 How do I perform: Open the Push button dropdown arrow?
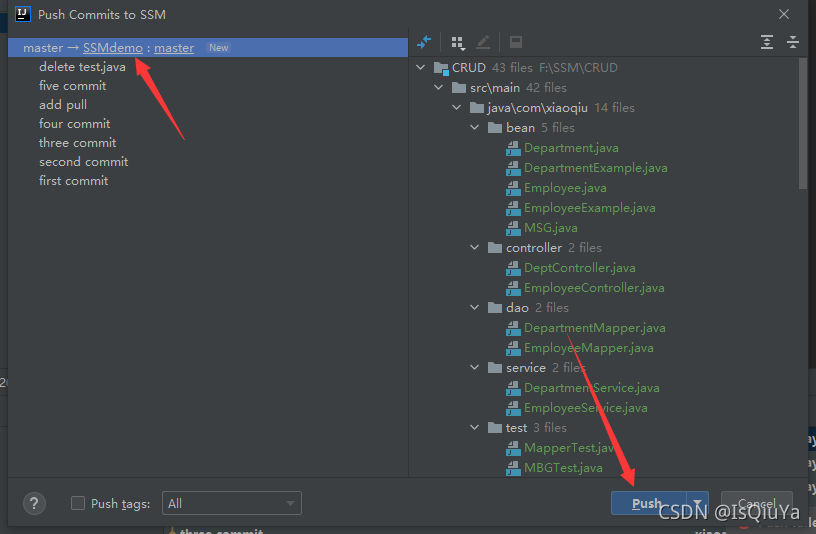pyautogui.click(x=697, y=503)
